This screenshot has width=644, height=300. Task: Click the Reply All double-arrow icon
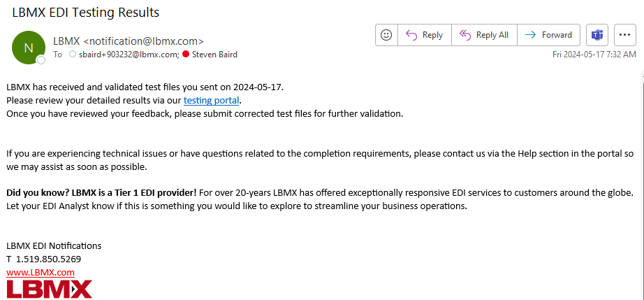coord(465,35)
